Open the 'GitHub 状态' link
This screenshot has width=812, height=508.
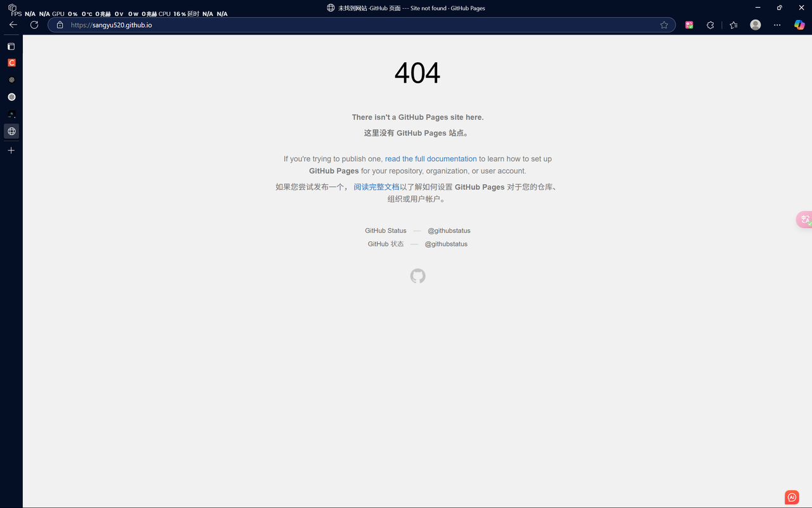point(386,244)
